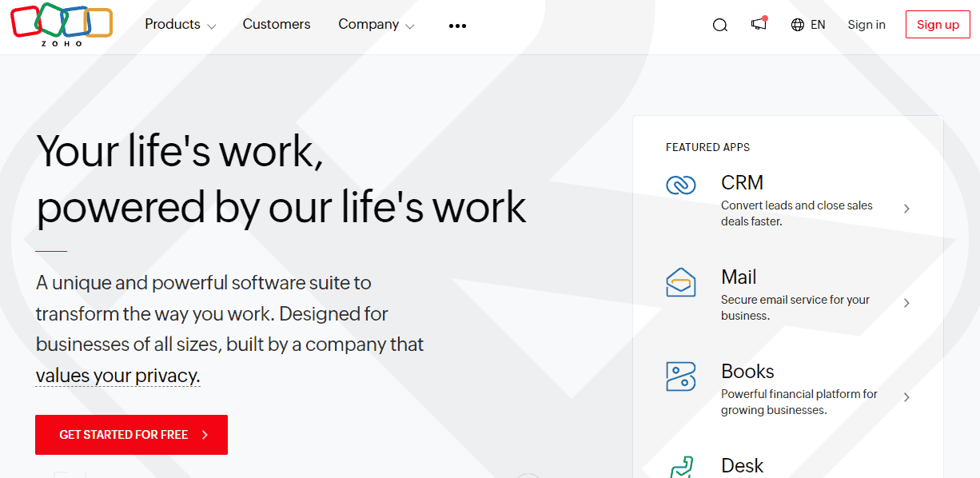Open the CRM featured app title
Image resolution: width=980 pixels, height=478 pixels.
pyautogui.click(x=742, y=183)
